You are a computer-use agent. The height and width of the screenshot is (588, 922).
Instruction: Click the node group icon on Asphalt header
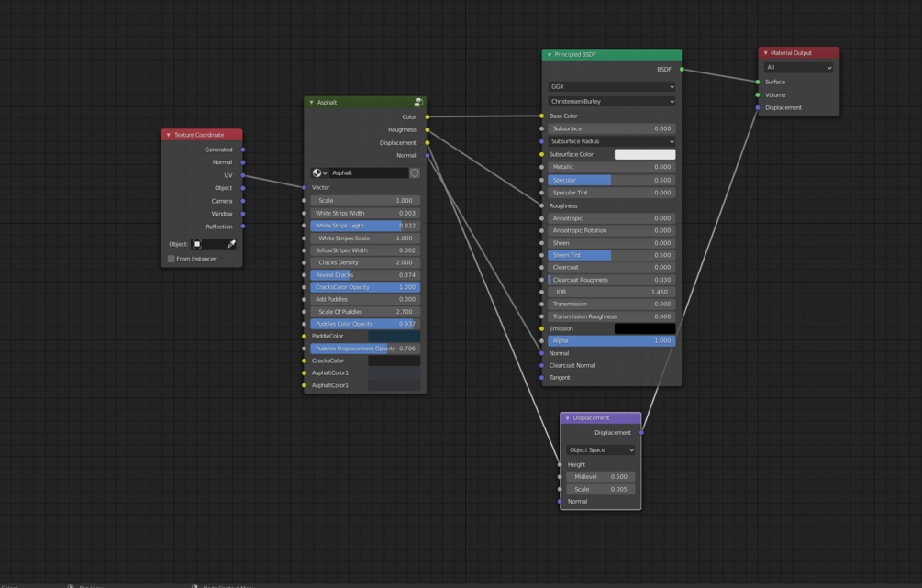point(418,103)
